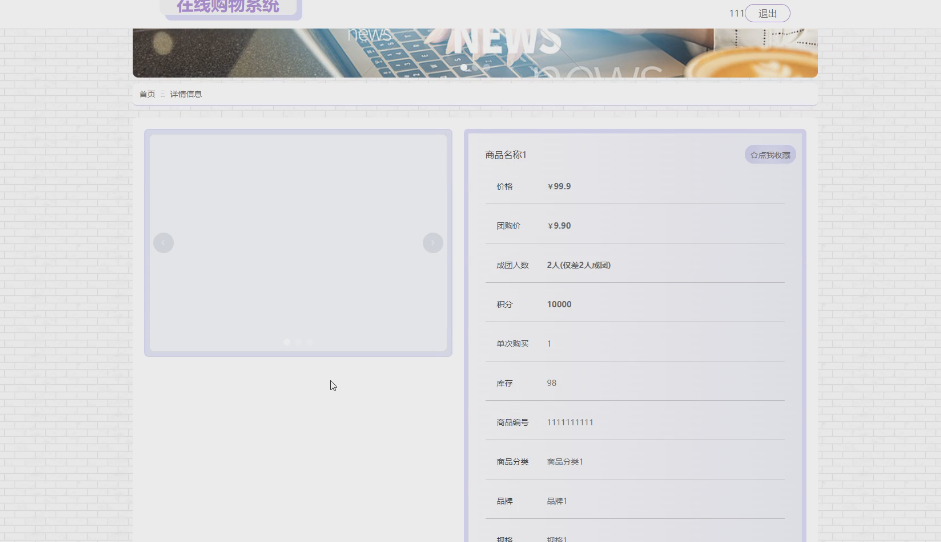Click the 退出 logout button

[x=768, y=13]
